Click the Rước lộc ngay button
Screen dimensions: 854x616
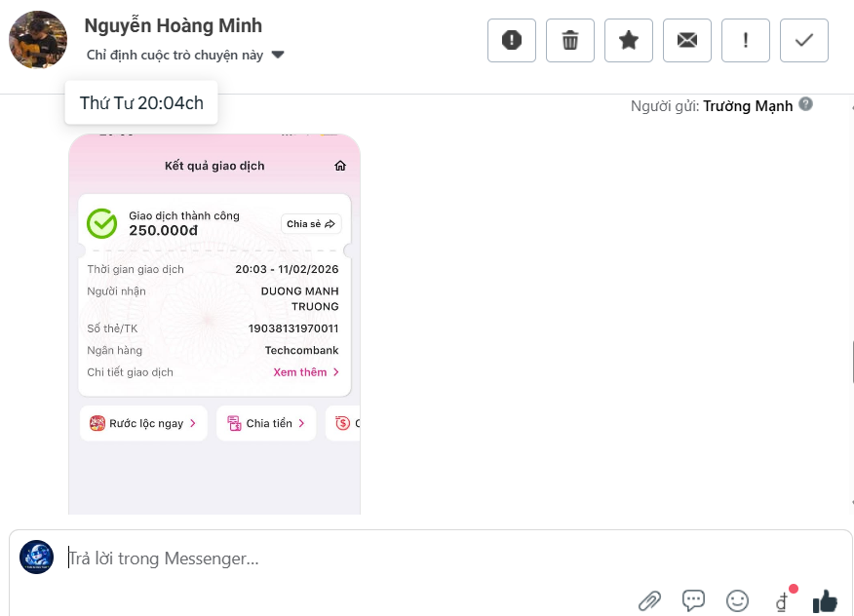tap(143, 423)
